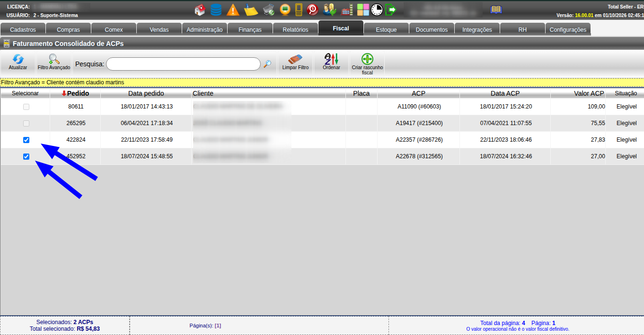Open the home house icon
The height and width of the screenshot is (335, 644).
[x=200, y=10]
